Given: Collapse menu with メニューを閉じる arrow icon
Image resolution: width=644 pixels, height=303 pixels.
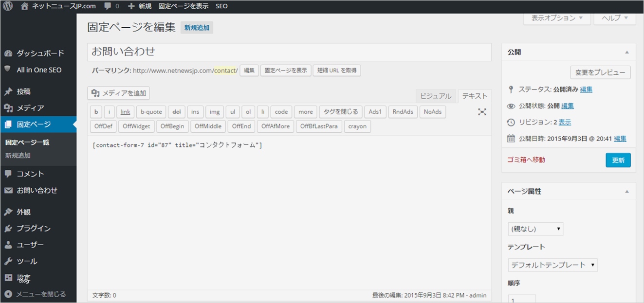Looking at the screenshot, I should (x=8, y=294).
